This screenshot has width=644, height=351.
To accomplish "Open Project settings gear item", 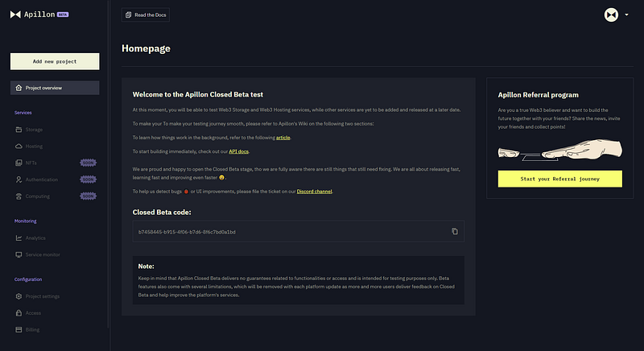I will coord(19,296).
